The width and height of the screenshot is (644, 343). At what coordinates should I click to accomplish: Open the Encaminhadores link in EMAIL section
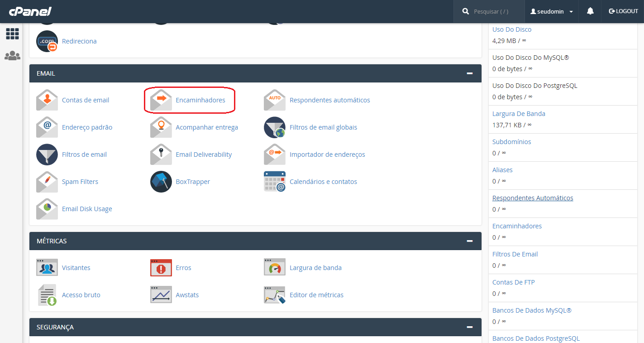tap(200, 100)
